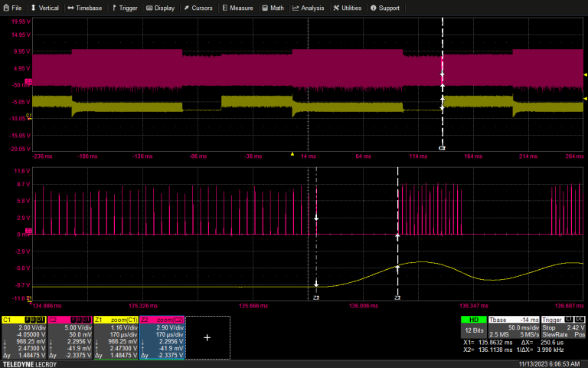This screenshot has height=368, width=588.
Task: Click the Timebase menu icon
Action: coord(71,8)
